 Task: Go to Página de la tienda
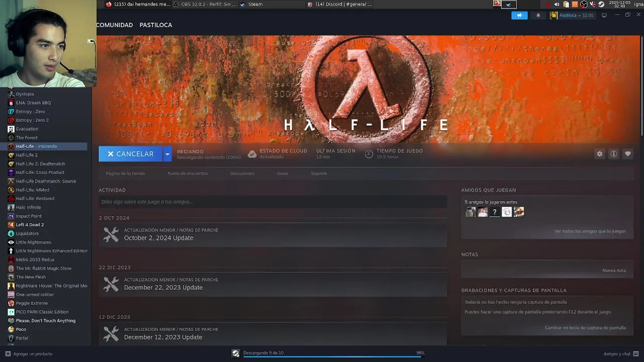[x=125, y=173]
